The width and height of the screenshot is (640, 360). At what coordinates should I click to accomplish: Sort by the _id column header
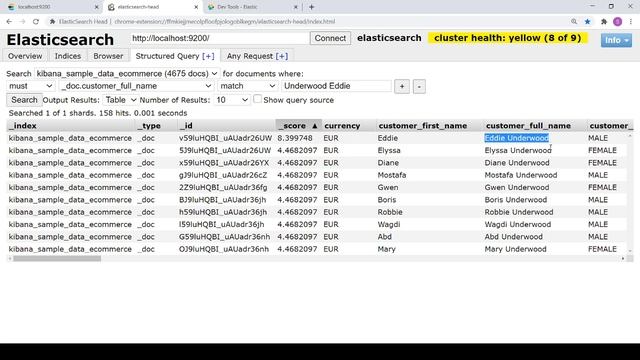(227, 126)
